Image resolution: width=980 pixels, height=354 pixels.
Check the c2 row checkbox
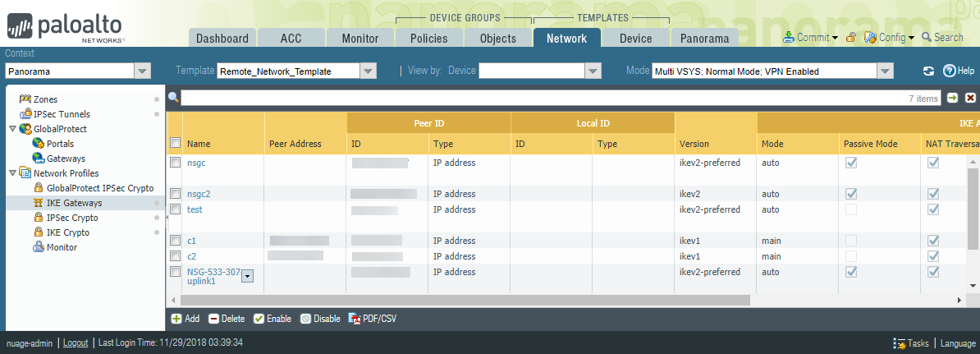176,256
